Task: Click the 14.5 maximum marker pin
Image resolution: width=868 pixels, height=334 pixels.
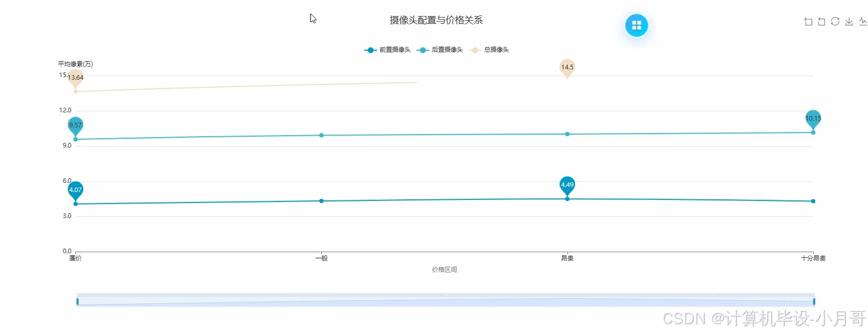Action: pyautogui.click(x=567, y=68)
